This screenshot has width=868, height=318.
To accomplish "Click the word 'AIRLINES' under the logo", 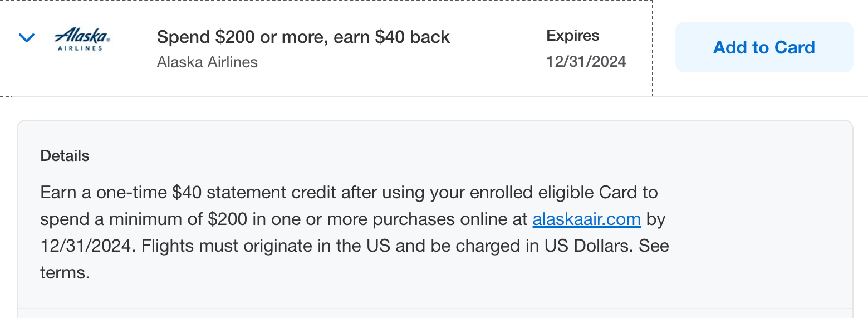I will [80, 48].
